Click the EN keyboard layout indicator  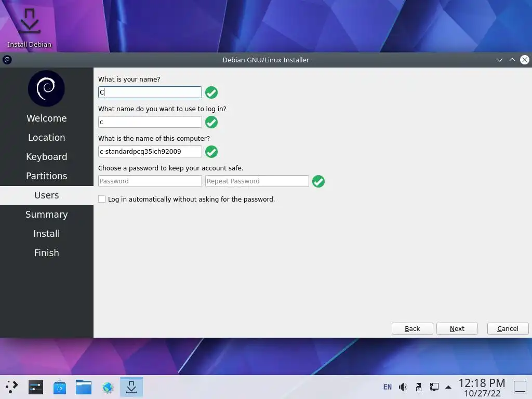388,387
